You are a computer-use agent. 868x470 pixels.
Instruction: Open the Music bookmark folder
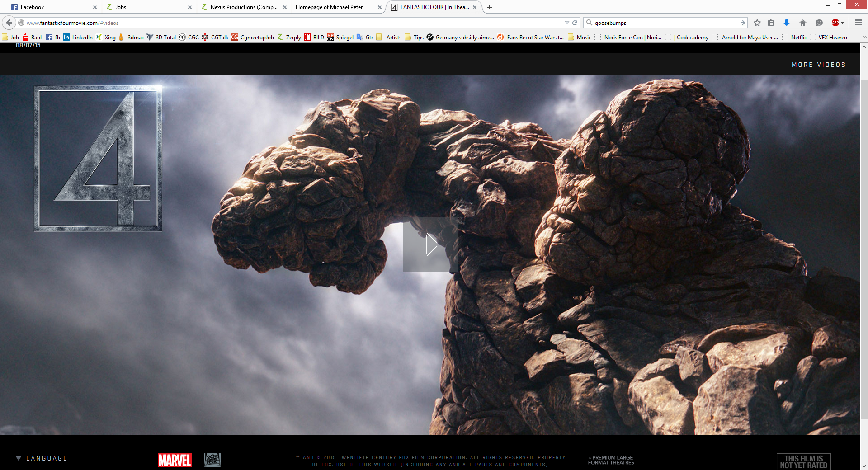(x=580, y=37)
